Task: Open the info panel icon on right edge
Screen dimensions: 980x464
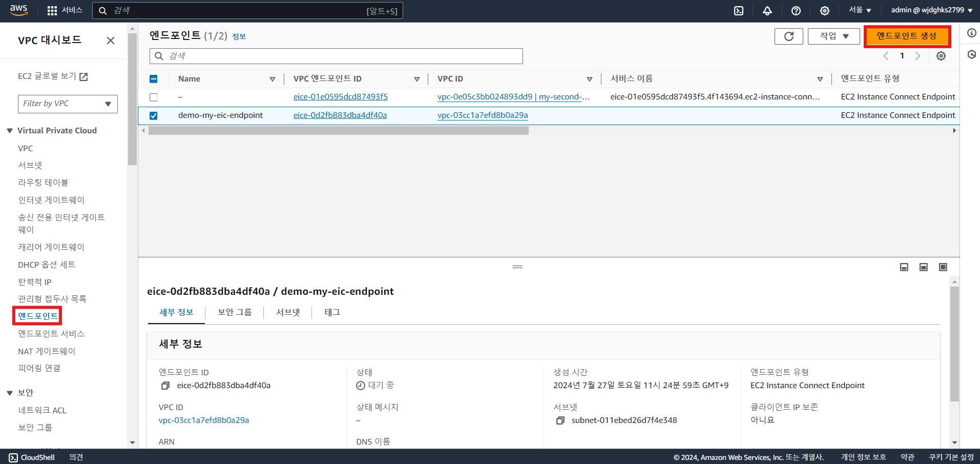Action: [971, 33]
